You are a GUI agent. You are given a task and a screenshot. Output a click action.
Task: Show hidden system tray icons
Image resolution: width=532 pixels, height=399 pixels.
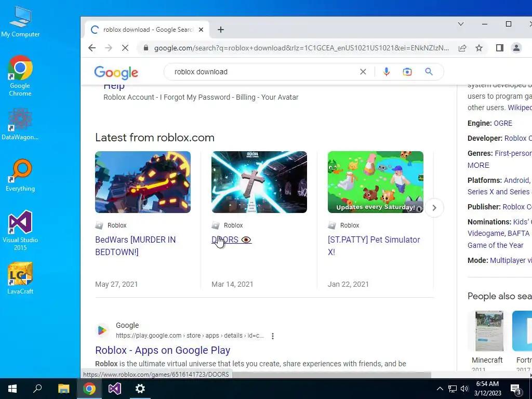pyautogui.click(x=440, y=389)
